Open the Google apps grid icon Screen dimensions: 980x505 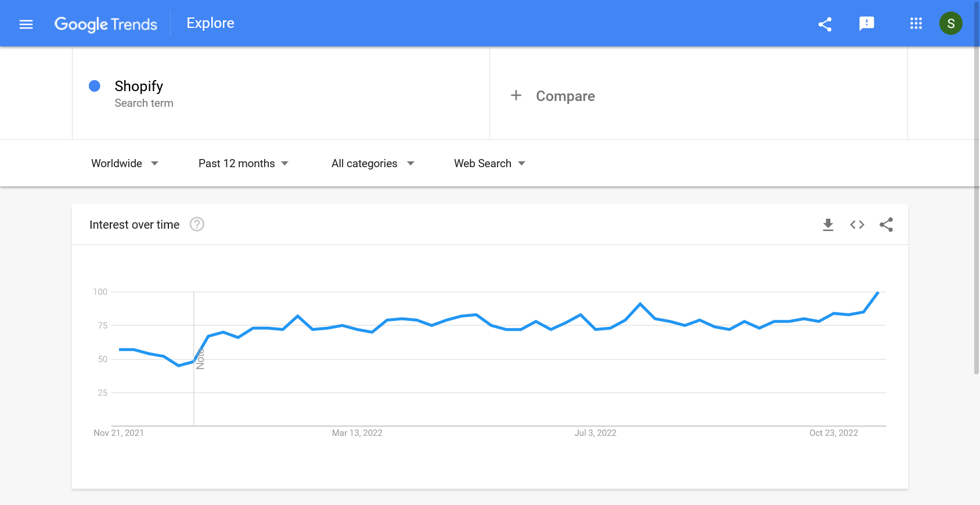tap(916, 24)
